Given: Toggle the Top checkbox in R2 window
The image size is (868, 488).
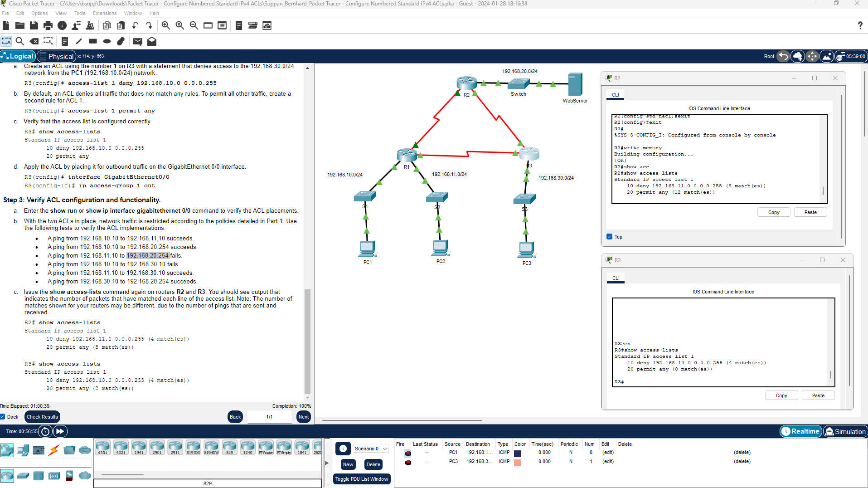Looking at the screenshot, I should (610, 237).
